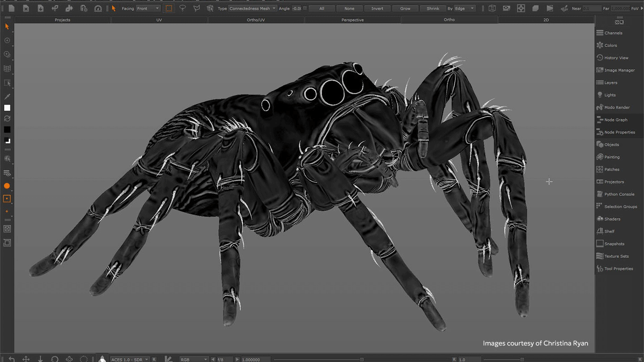Select the rectangular marquee selection tool
644x362 pixels.
click(x=169, y=8)
